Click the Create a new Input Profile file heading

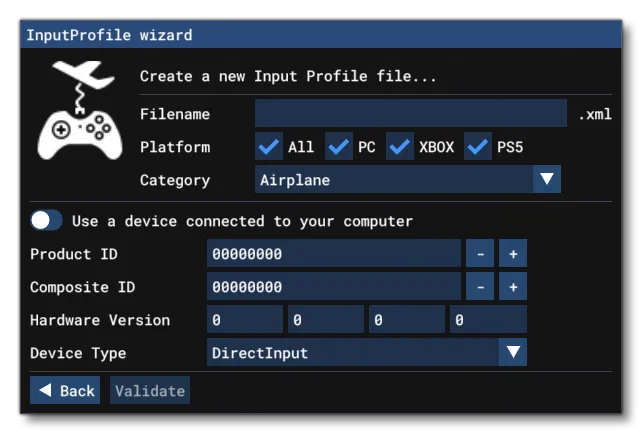[x=288, y=76]
